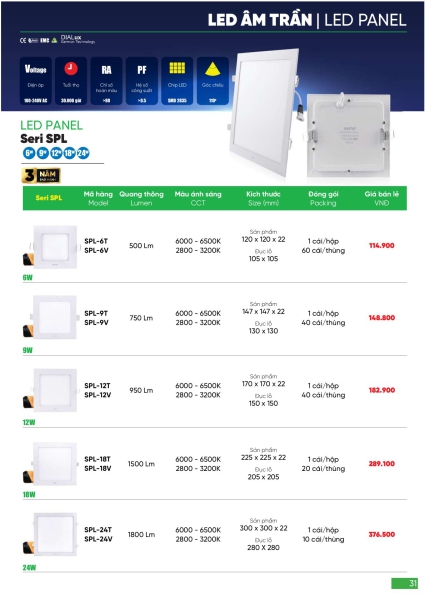
Task: Click the 24W blue circle badge
Action: 83,153
